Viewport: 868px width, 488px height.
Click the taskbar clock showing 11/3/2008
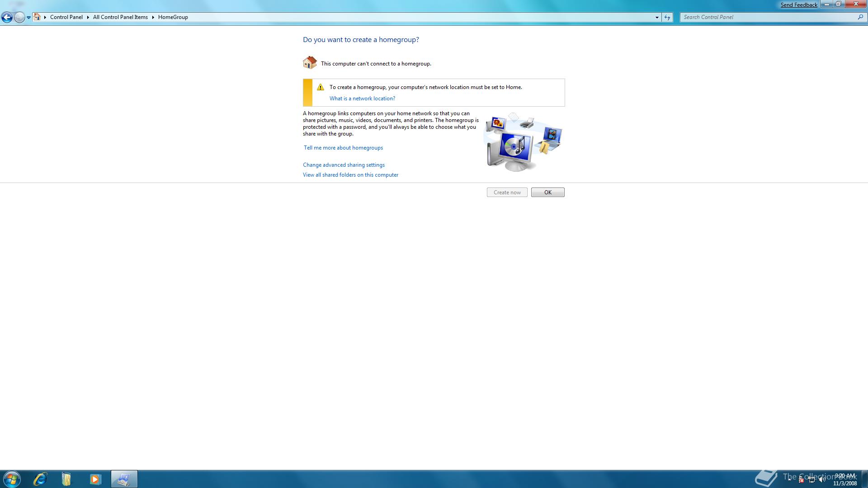844,479
